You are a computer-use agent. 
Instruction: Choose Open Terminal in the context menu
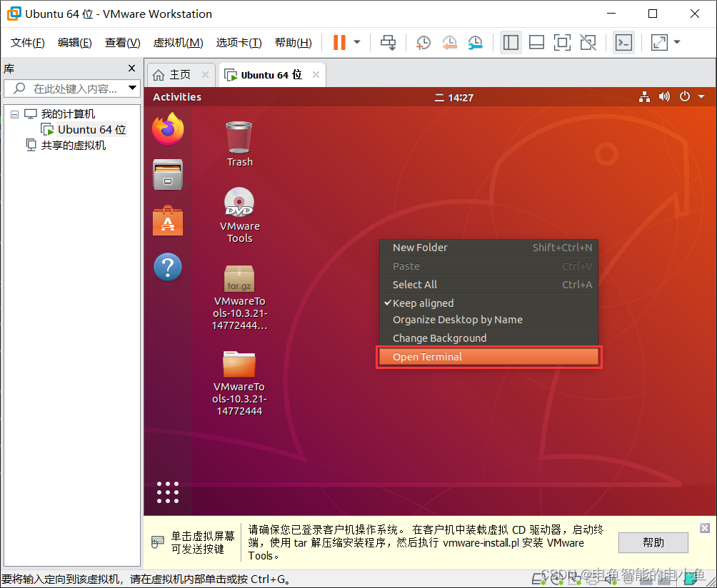pos(488,357)
